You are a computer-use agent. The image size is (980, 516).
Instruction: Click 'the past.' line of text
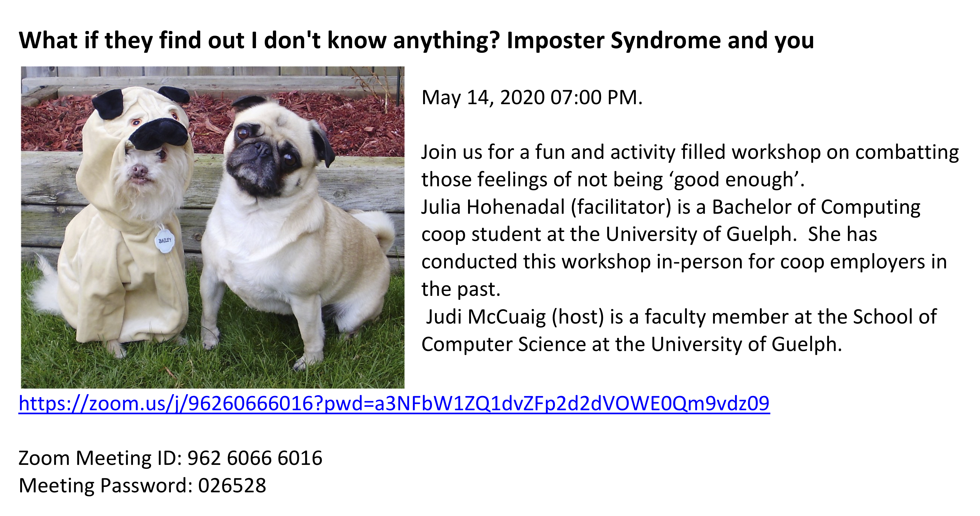tap(461, 289)
